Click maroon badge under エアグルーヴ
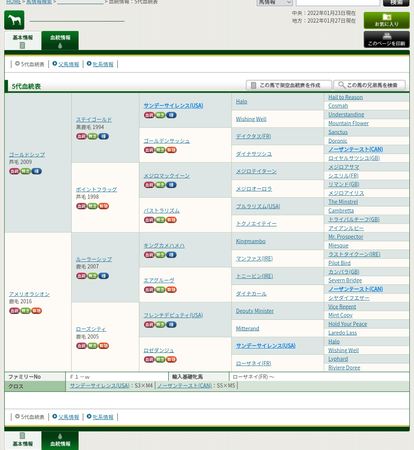The height and width of the screenshot is (450, 414). [149, 290]
